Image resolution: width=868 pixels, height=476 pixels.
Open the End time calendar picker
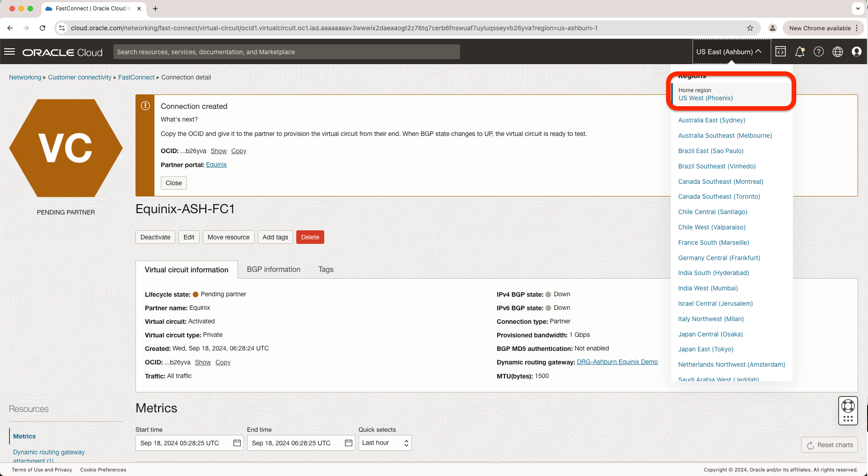pos(349,443)
